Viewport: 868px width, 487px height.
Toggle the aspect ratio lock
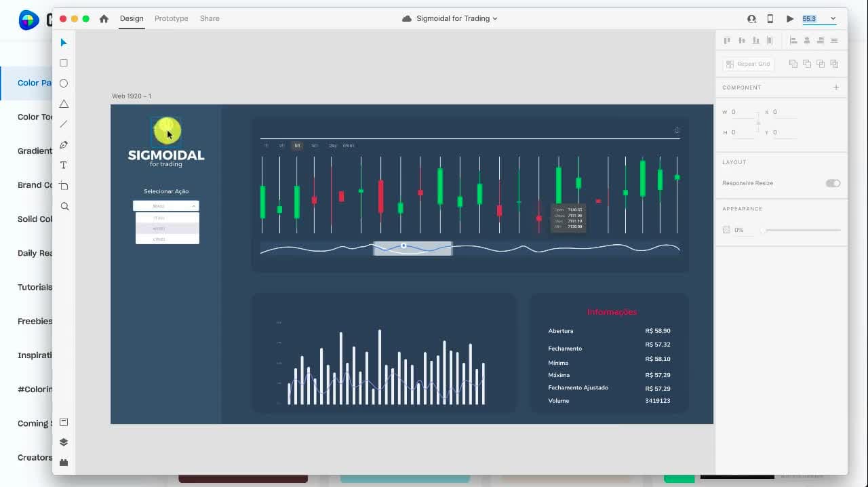[x=758, y=122]
